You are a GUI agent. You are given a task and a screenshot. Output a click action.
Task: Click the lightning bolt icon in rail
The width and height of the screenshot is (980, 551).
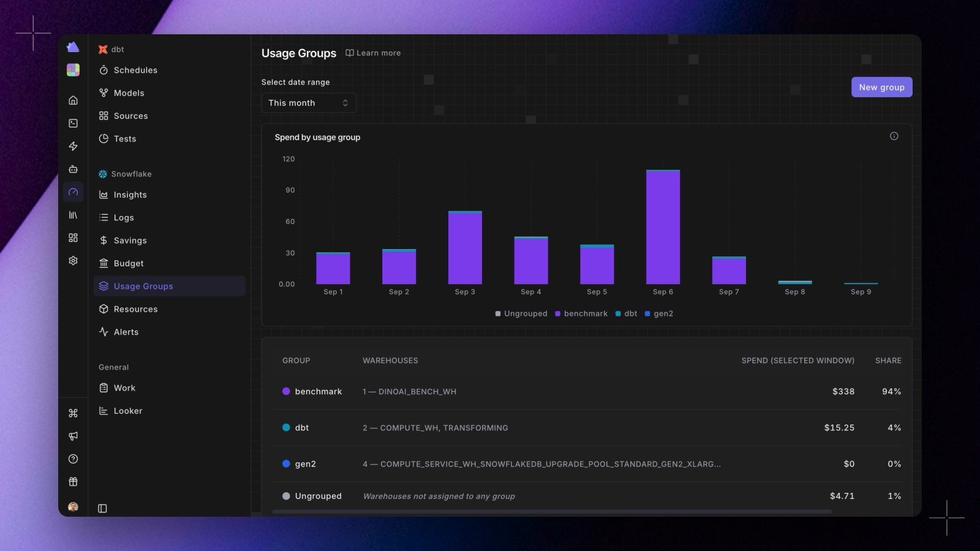click(x=73, y=146)
